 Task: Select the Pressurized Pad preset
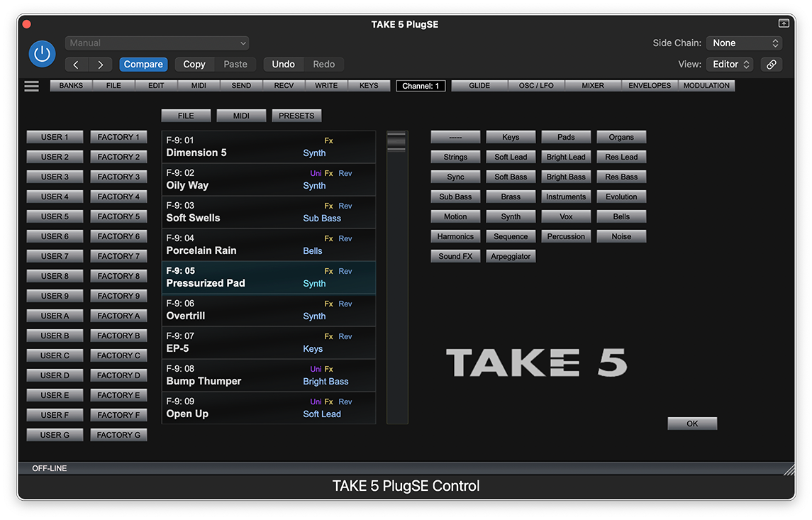pyautogui.click(x=269, y=277)
